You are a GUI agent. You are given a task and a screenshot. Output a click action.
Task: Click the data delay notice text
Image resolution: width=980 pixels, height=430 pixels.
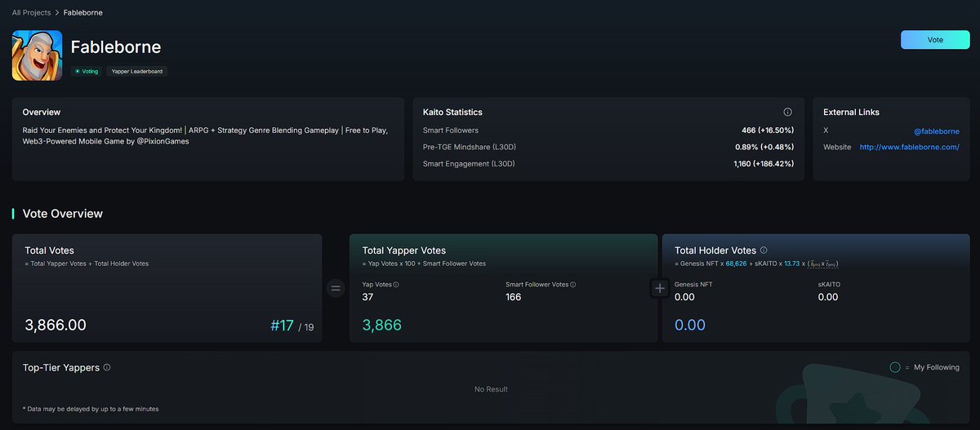[x=91, y=408]
